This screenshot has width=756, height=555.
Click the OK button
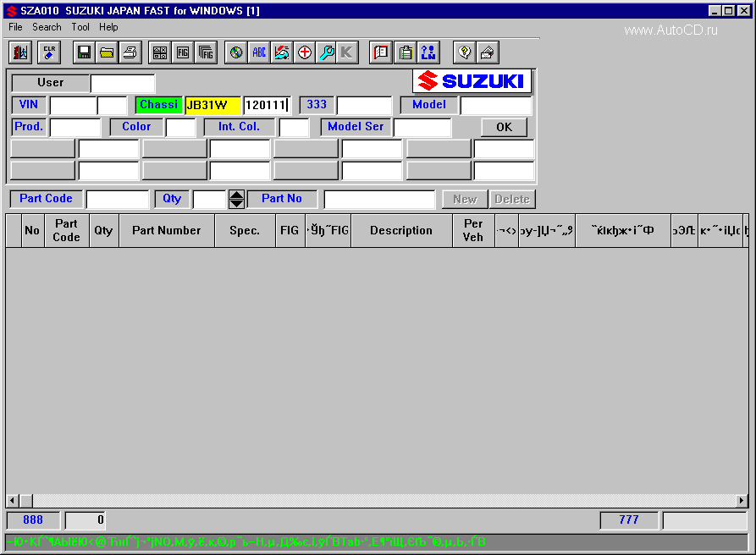(x=505, y=127)
